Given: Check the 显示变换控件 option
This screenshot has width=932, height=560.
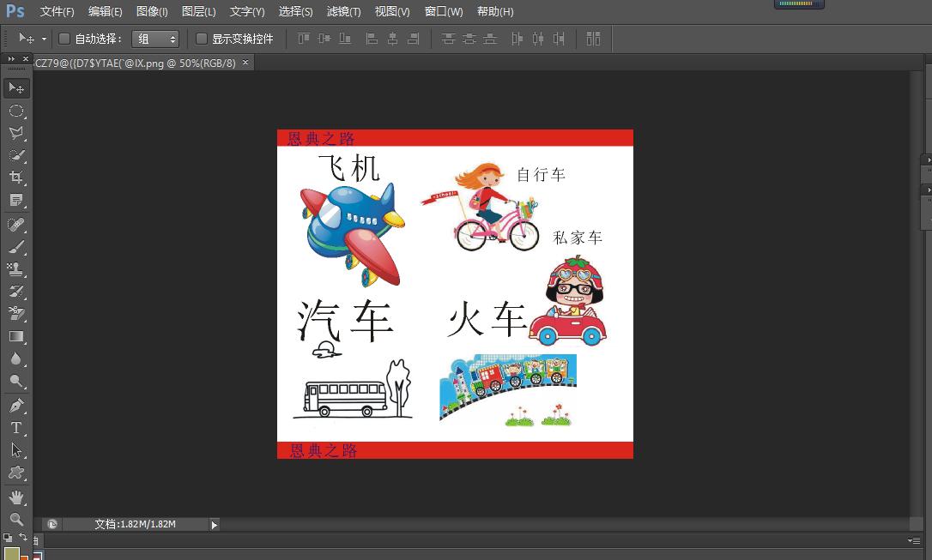Looking at the screenshot, I should (202, 39).
